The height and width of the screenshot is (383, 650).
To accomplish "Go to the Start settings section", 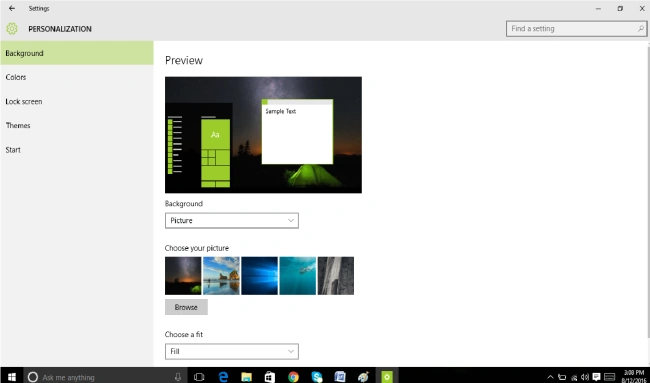I will [x=77, y=150].
